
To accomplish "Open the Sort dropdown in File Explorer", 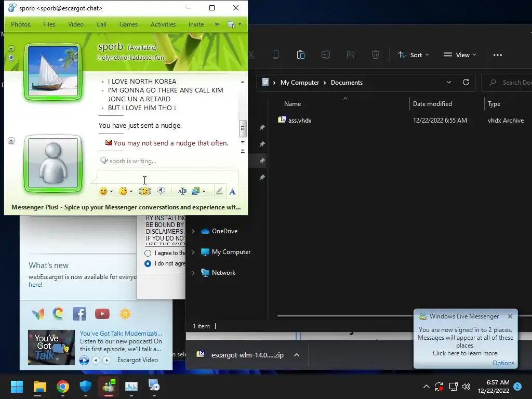I will (413, 55).
